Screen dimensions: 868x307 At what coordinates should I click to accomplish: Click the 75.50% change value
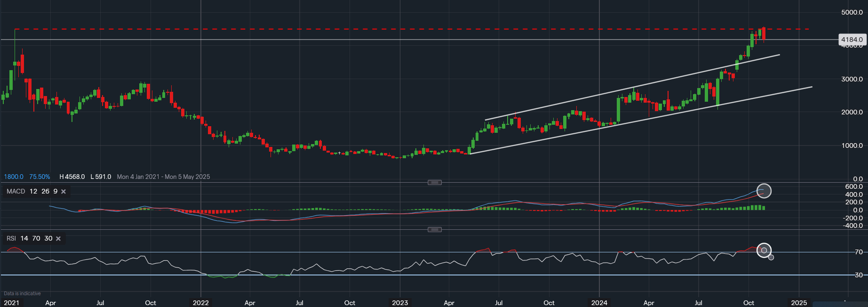click(x=40, y=177)
